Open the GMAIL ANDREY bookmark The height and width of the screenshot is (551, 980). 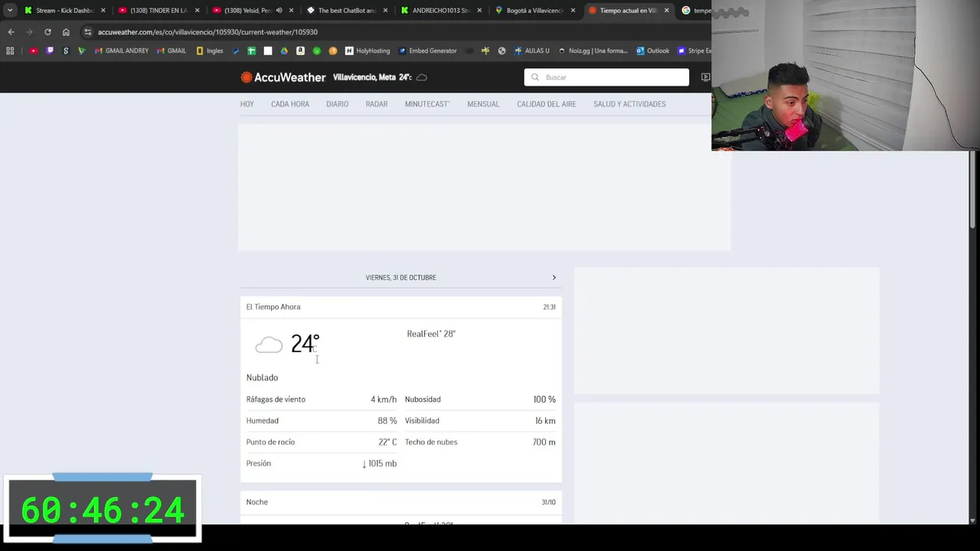[x=122, y=51]
